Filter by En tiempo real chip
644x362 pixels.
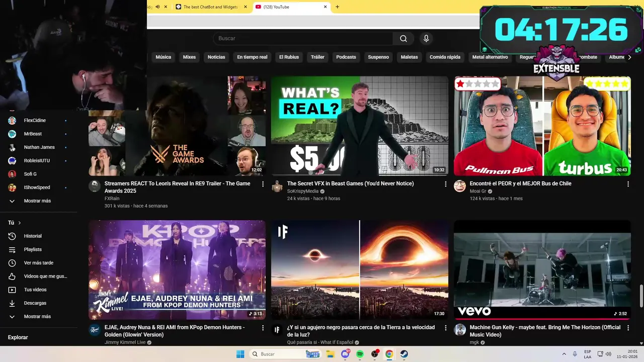click(252, 57)
